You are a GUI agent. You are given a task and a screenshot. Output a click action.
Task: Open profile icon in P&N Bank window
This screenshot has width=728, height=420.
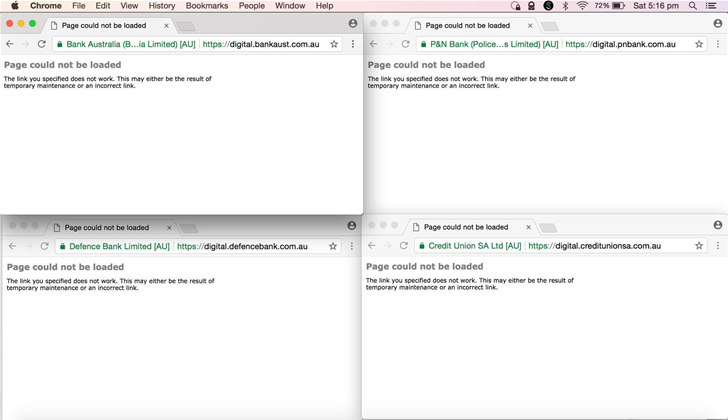(717, 23)
